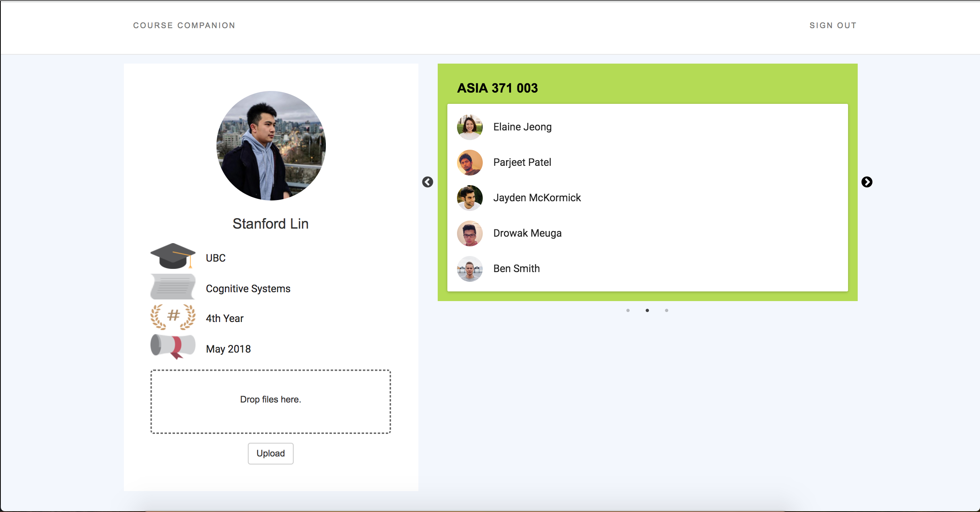Open the Course Companion home link
Image resolution: width=980 pixels, height=512 pixels.
coord(184,25)
